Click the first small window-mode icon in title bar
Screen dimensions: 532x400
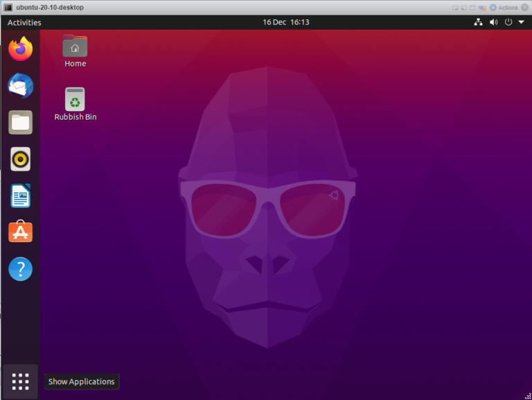(455, 8)
